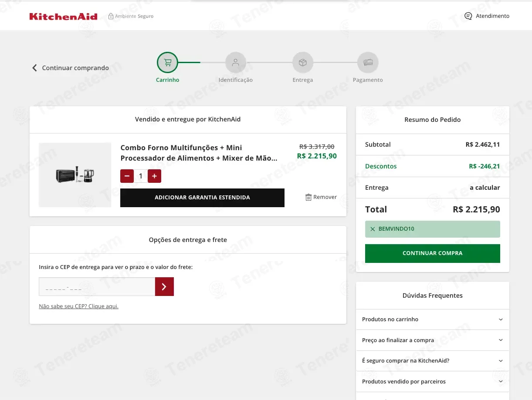Submit CEP with red arrow button
The image size is (532, 400).
[164, 286]
